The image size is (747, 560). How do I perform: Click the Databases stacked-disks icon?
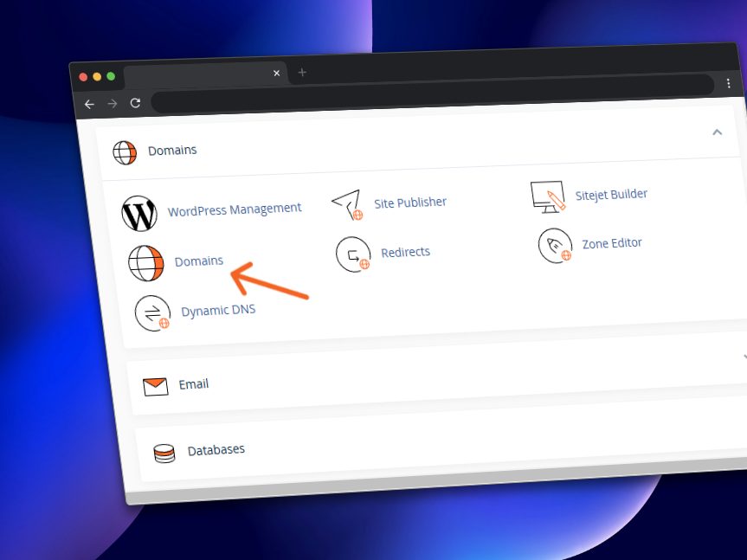[x=164, y=452]
